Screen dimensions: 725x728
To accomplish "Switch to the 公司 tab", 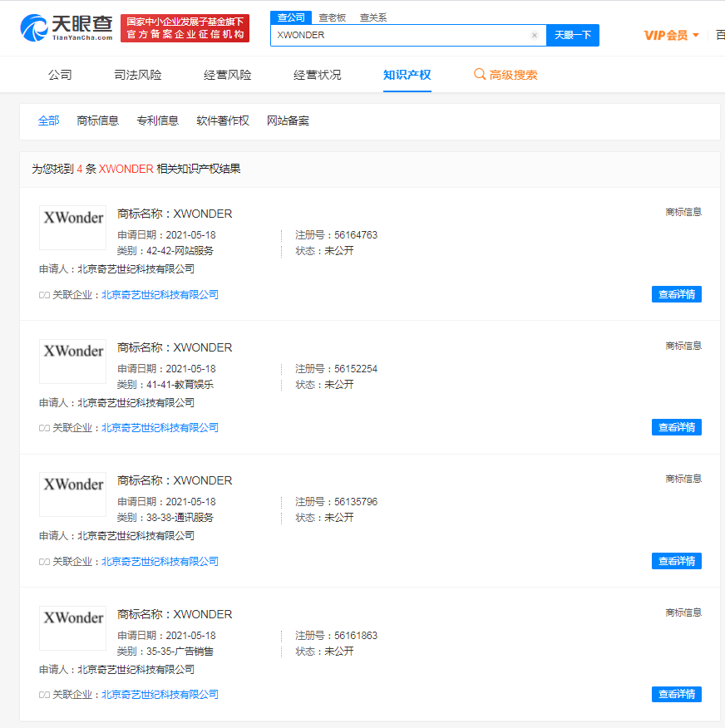I will pyautogui.click(x=60, y=75).
